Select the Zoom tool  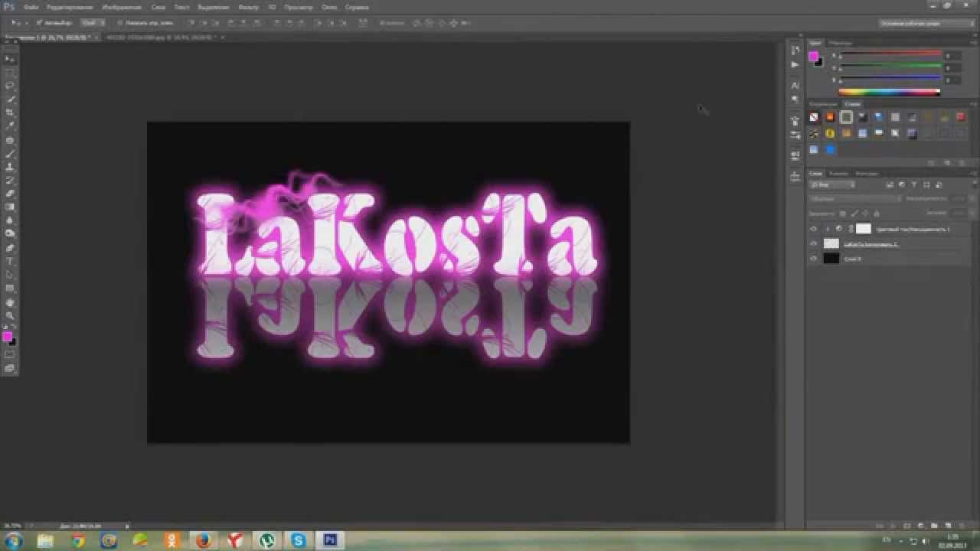pyautogui.click(x=10, y=315)
